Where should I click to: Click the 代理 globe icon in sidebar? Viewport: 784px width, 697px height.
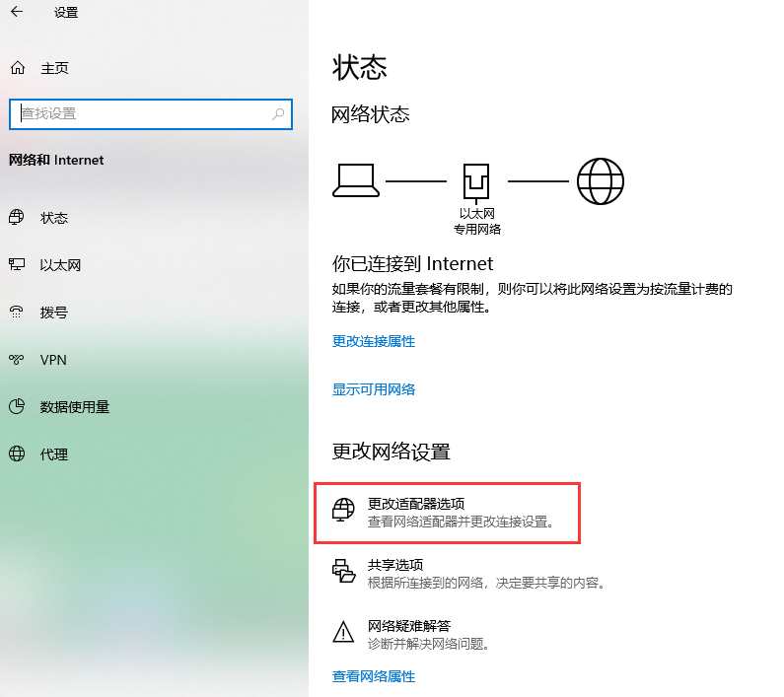pos(17,453)
